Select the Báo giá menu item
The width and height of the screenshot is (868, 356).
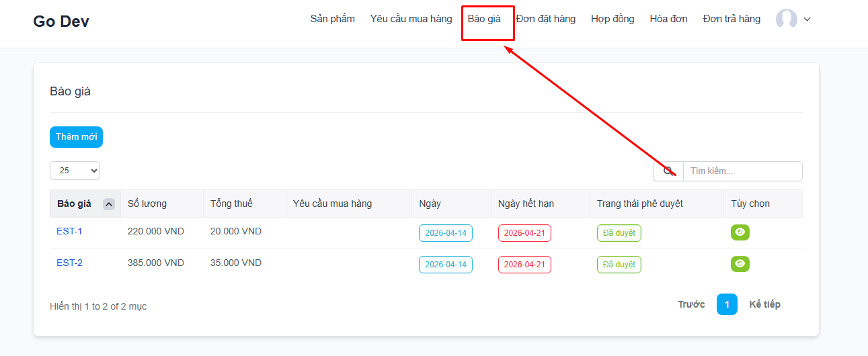pyautogui.click(x=484, y=19)
